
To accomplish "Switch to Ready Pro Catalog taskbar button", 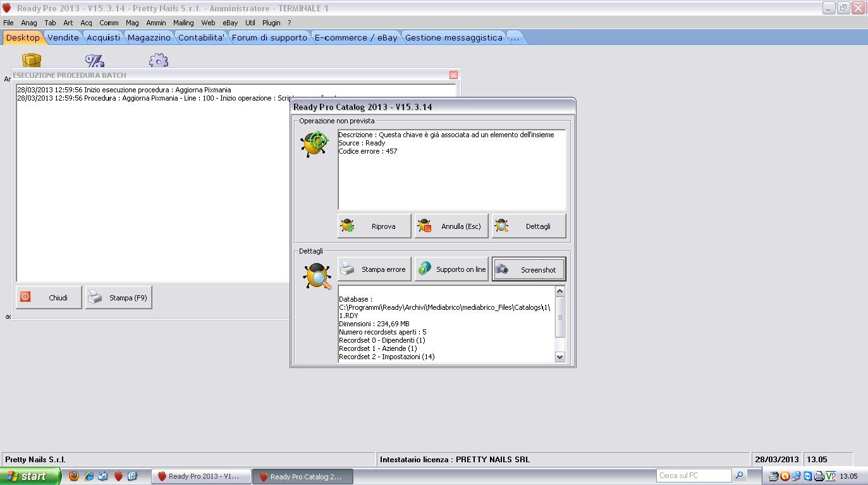I will (302, 476).
